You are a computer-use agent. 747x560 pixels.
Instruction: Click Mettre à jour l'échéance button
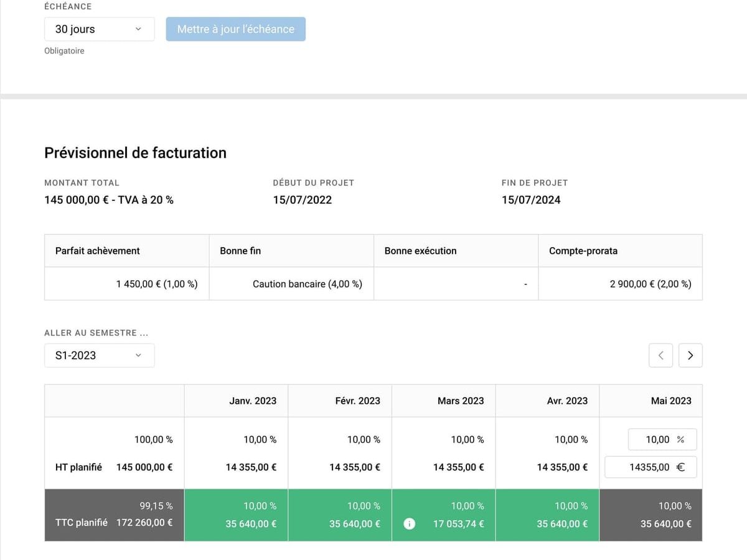pyautogui.click(x=235, y=29)
